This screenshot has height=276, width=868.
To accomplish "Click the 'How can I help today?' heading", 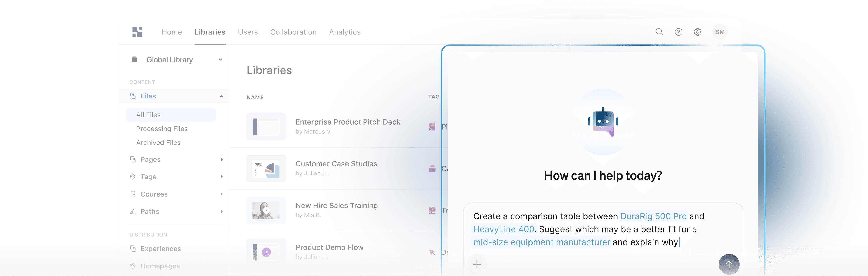I will point(603,175).
